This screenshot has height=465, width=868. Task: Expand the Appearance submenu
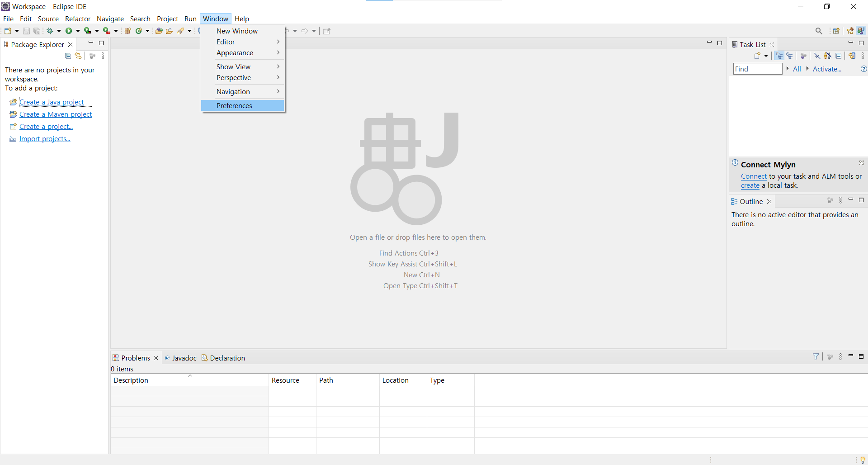click(243, 53)
